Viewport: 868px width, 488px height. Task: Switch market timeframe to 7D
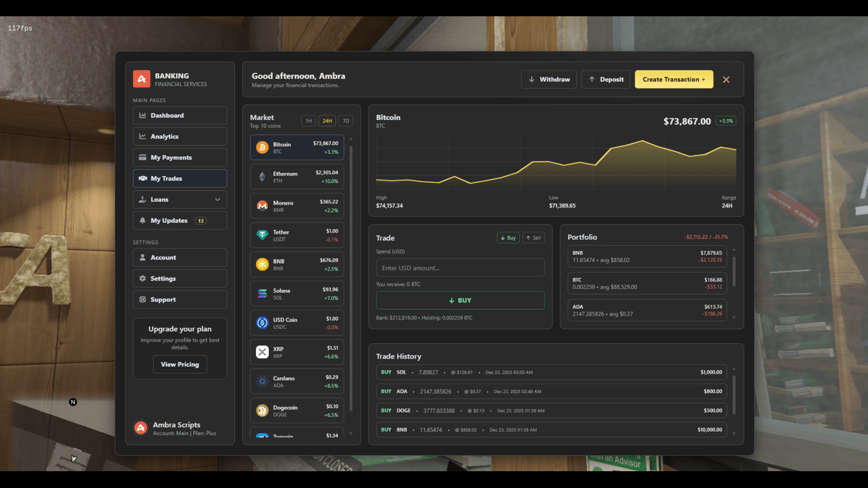(x=346, y=121)
